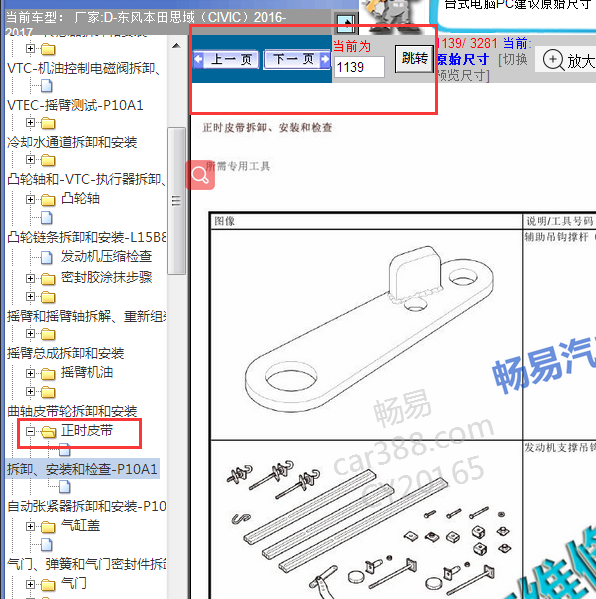The height and width of the screenshot is (599, 596).
Task: Focus the page number field showing 1139
Action: (359, 67)
